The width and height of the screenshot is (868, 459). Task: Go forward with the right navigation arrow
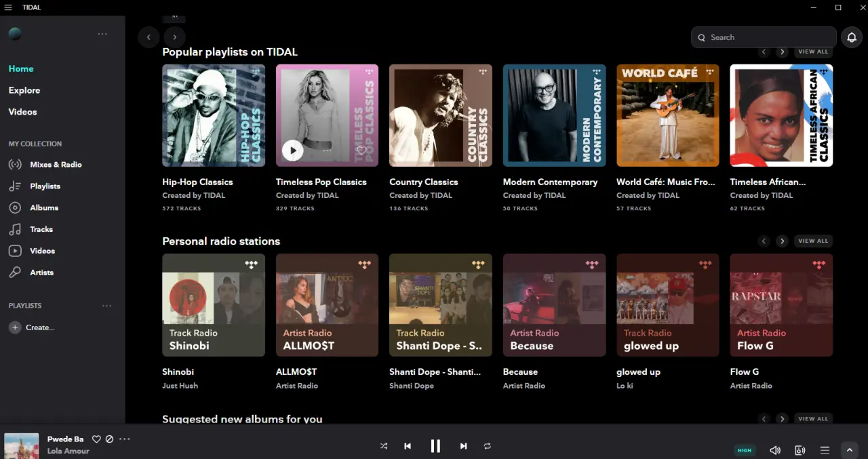[x=174, y=37]
